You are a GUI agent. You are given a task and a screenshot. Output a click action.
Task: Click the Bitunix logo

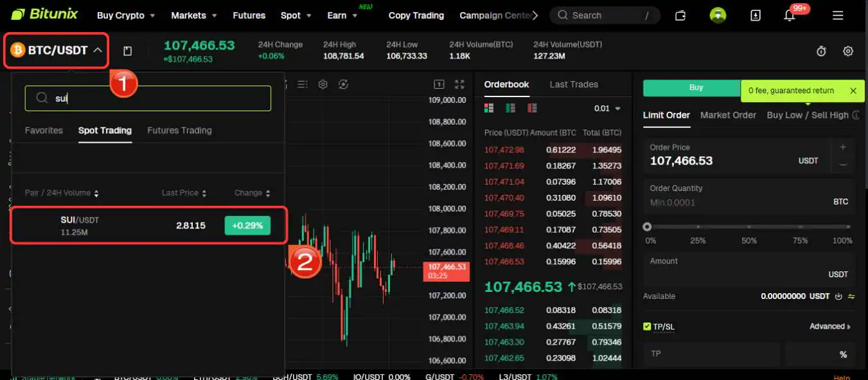tap(44, 14)
